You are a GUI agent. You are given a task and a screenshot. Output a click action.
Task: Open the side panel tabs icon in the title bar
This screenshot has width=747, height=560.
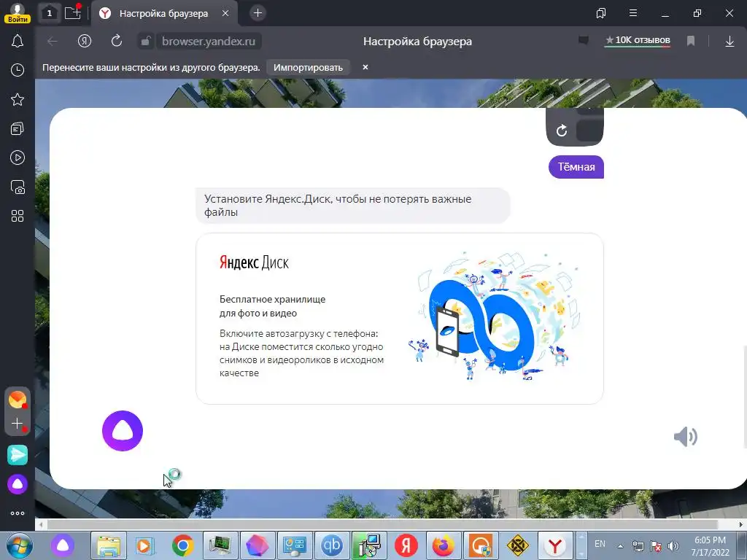point(601,13)
